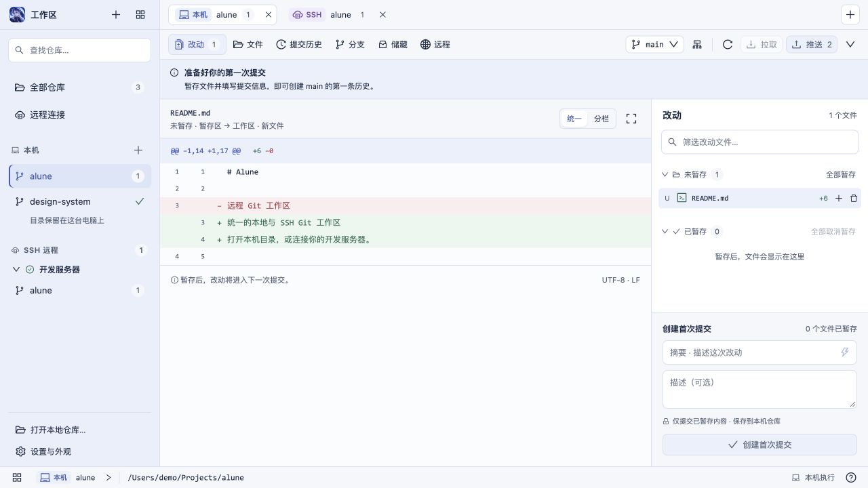Open 远程连接 remote connections
This screenshot has width=868, height=488.
79,115
